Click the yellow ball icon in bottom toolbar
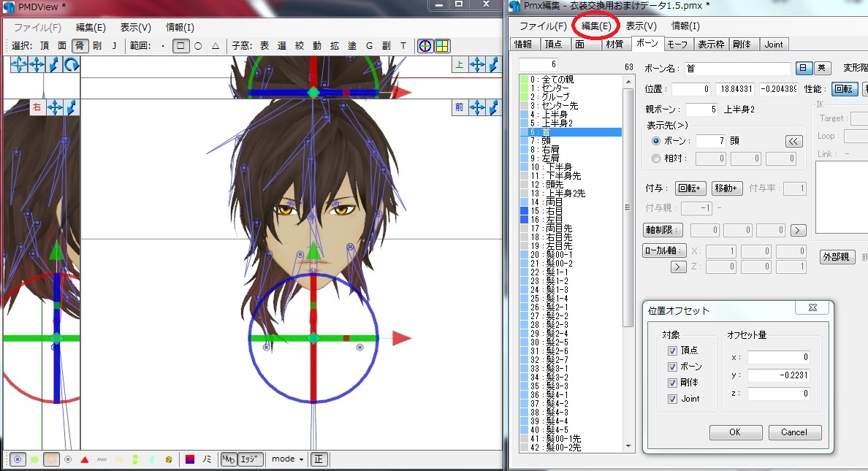The height and width of the screenshot is (471, 868). click(168, 459)
